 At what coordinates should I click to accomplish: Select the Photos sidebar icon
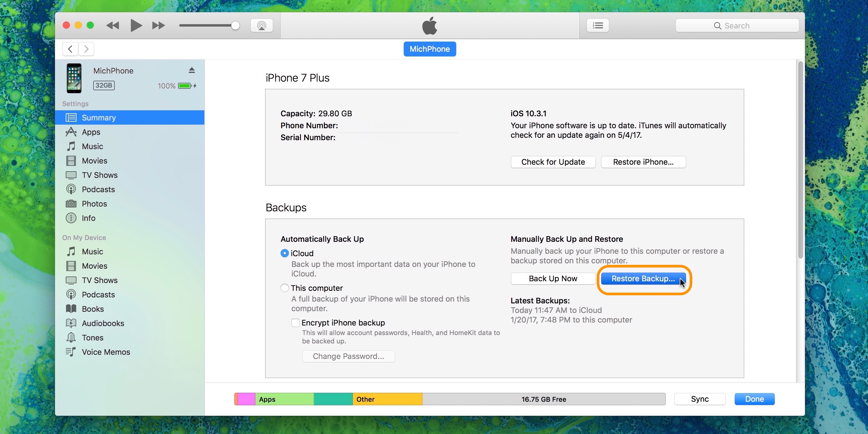(71, 204)
